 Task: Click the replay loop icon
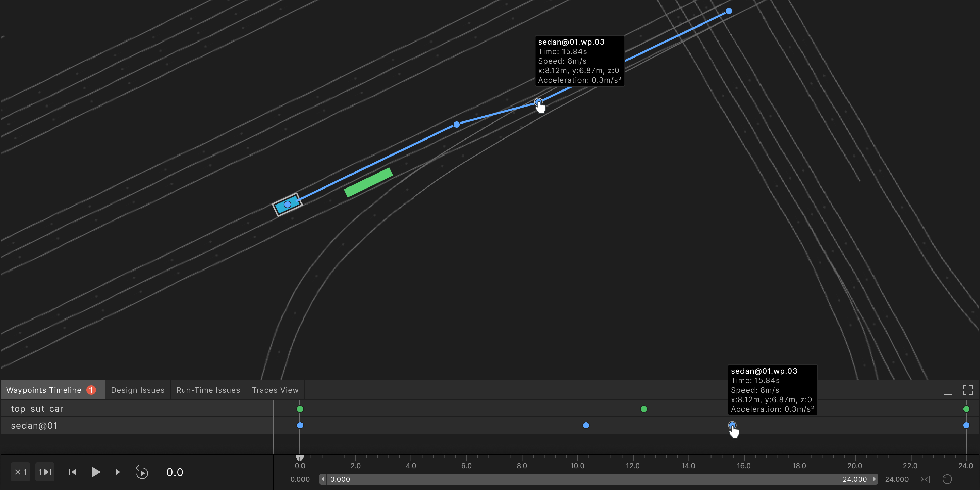pos(142,472)
